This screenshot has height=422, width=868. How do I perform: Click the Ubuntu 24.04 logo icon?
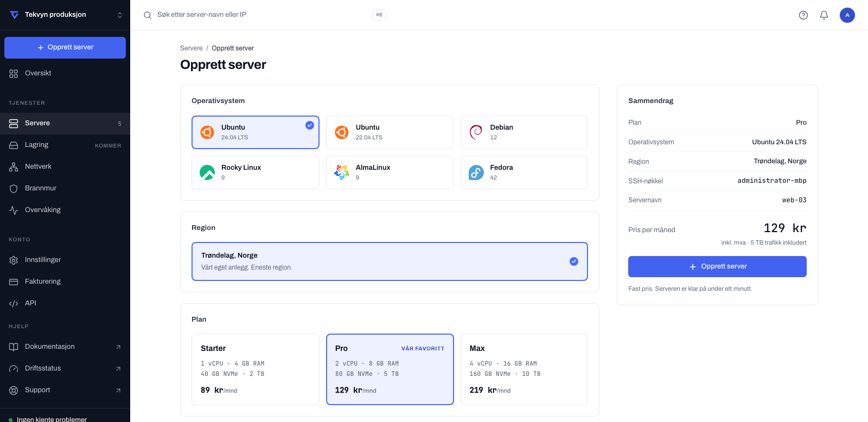click(x=207, y=132)
